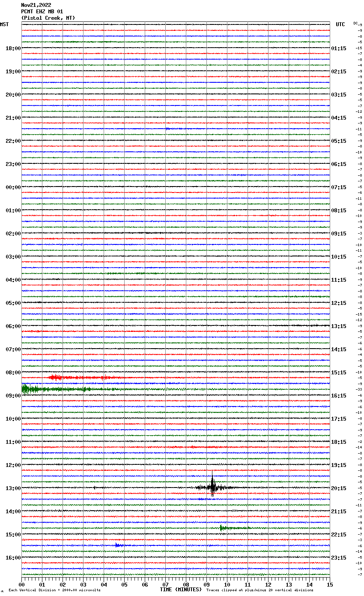
Task: Select the 16:00 MST time label
Action: (x=13, y=558)
